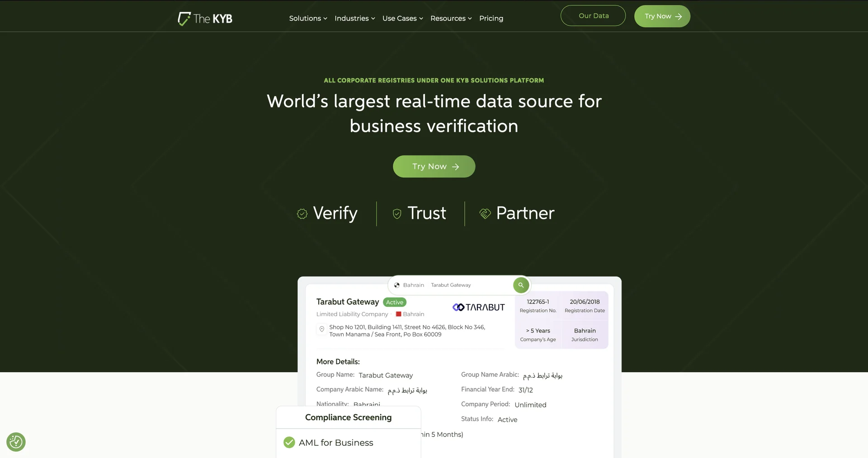Expand the Use Cases dropdown menu
This screenshot has height=458, width=868.
click(403, 19)
